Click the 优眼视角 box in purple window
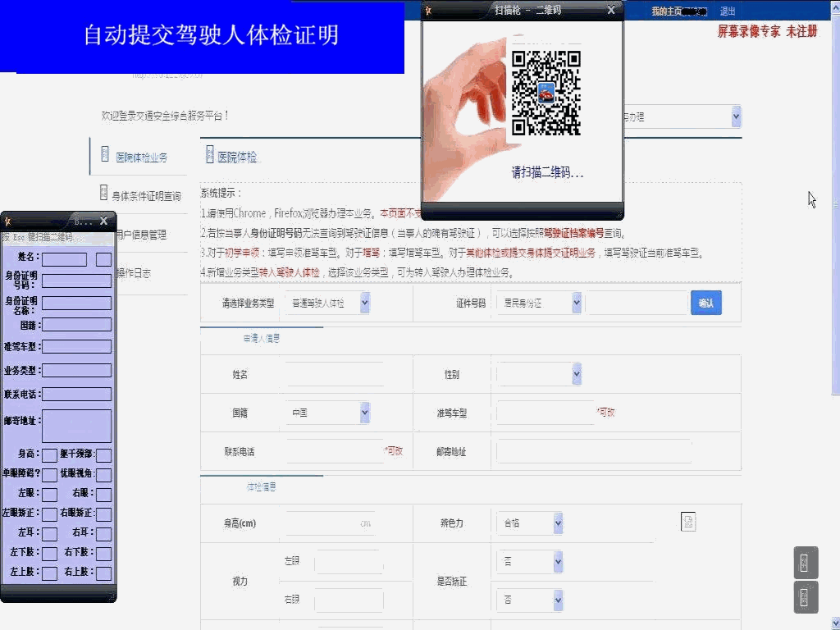Viewport: 840px width, 630px height. pos(104,475)
